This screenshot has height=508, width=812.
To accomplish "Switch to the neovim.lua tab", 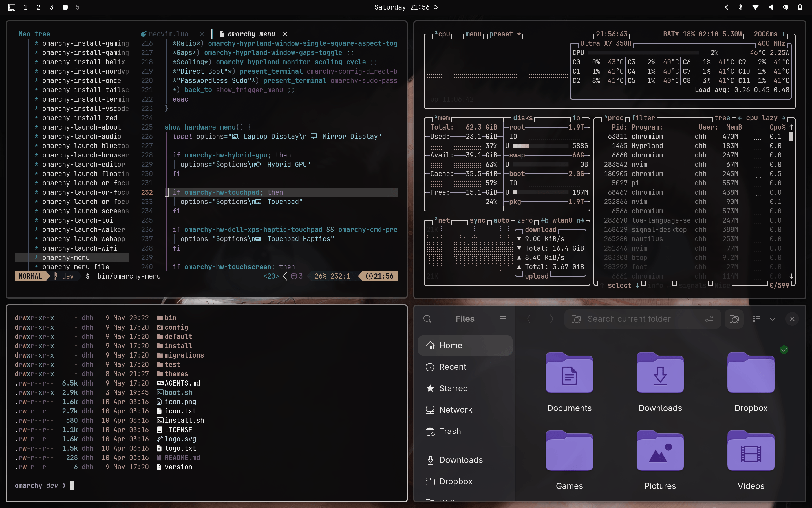I will (x=168, y=34).
